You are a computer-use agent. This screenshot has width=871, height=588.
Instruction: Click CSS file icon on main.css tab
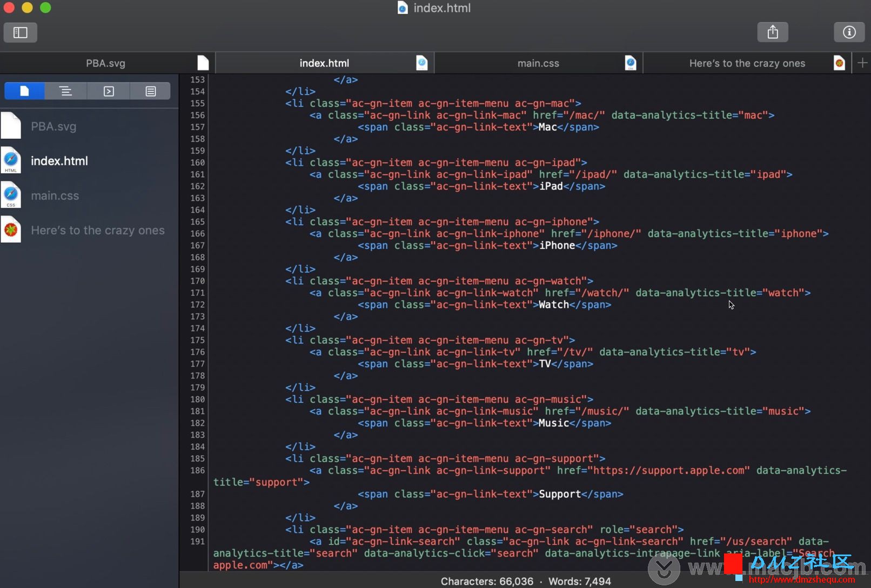pyautogui.click(x=631, y=63)
